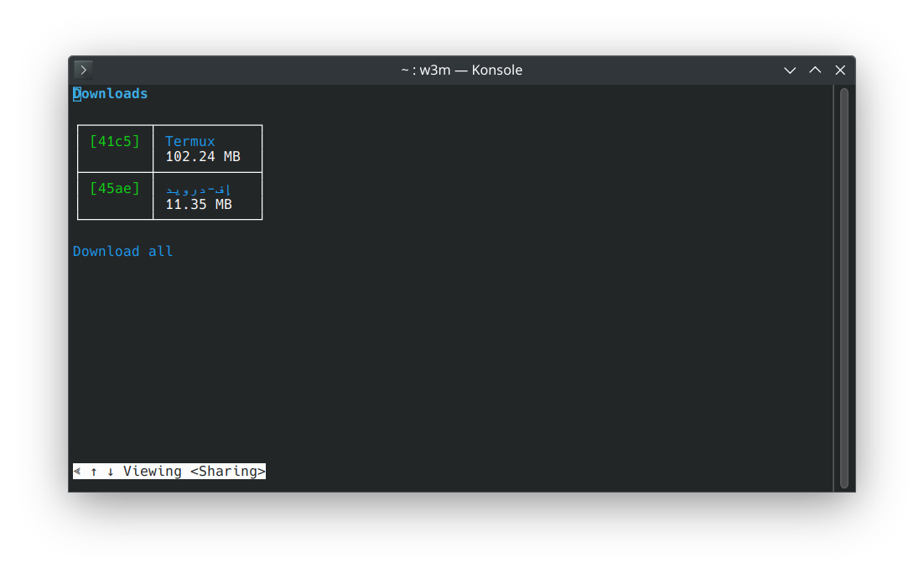The width and height of the screenshot is (924, 574).
Task: Close the Konsole window
Action: (x=840, y=70)
